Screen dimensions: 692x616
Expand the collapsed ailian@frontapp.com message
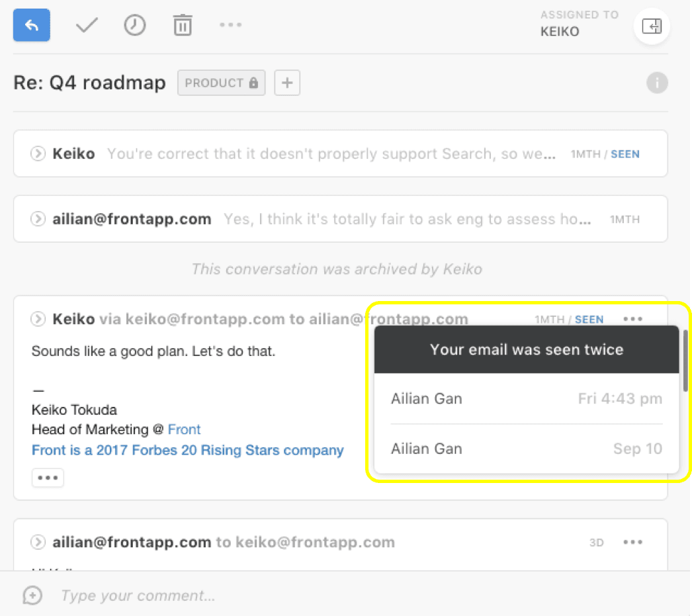(x=38, y=219)
